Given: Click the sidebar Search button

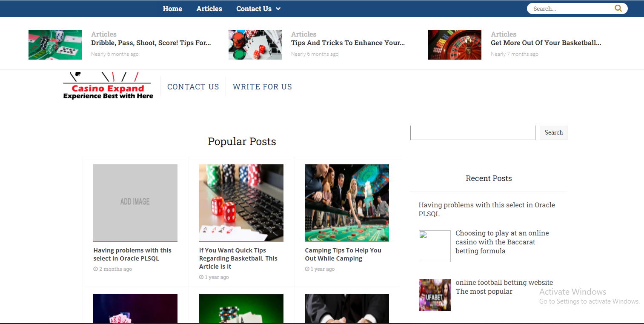Looking at the screenshot, I should point(553,132).
